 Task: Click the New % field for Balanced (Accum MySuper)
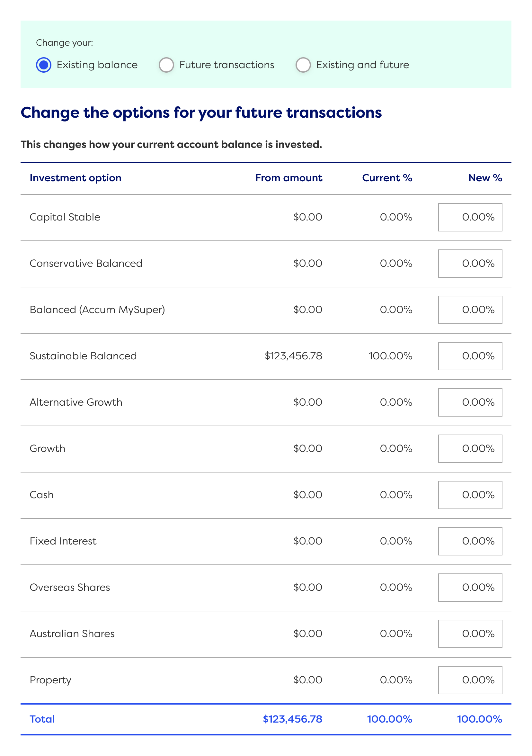pyautogui.click(x=470, y=310)
